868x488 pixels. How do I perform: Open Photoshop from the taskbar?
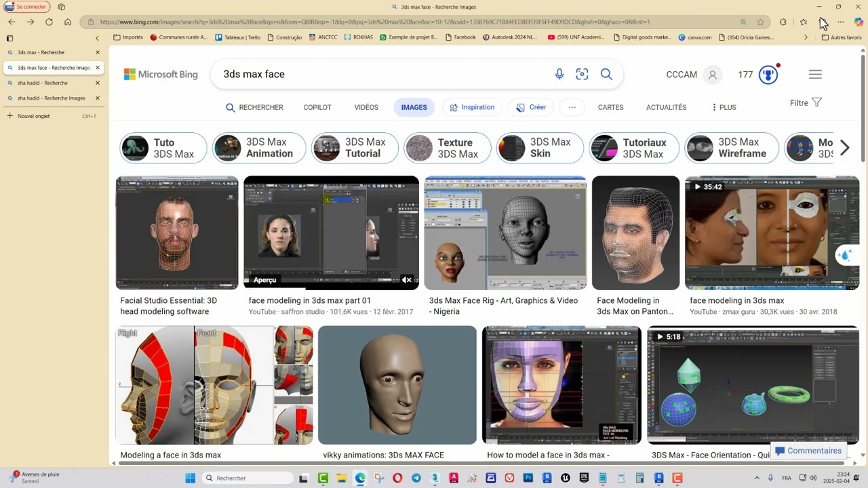coord(528,478)
